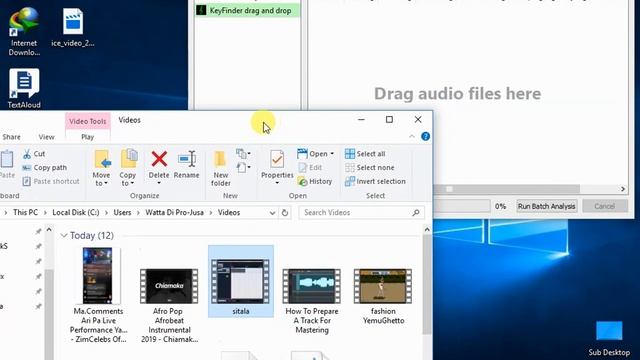Collapse the ribbon with the chevron

tap(412, 136)
